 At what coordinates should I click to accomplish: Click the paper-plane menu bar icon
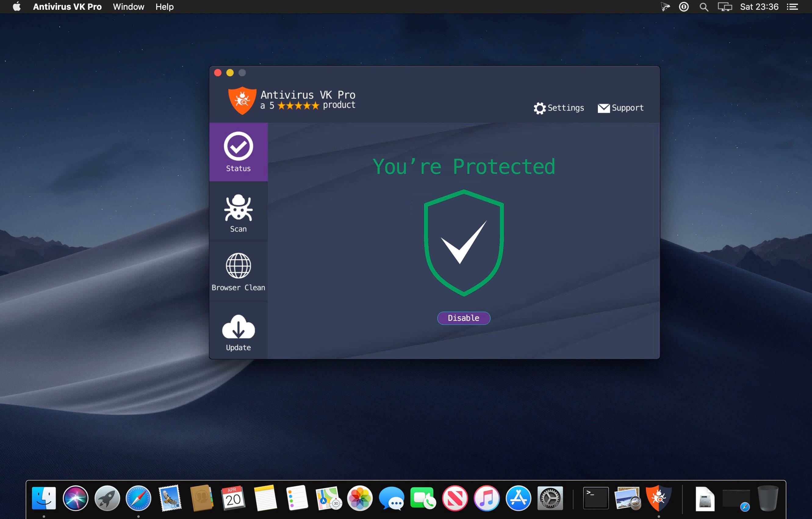tap(665, 7)
